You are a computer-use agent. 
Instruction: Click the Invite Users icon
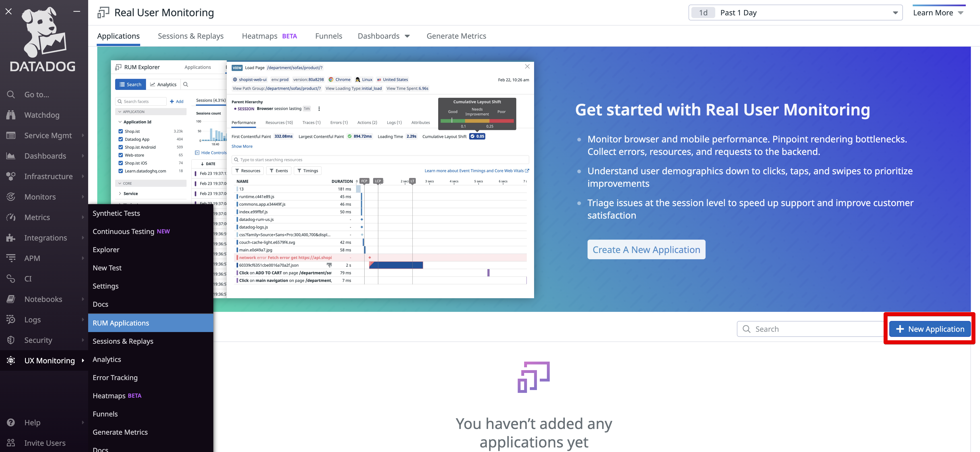(11, 443)
